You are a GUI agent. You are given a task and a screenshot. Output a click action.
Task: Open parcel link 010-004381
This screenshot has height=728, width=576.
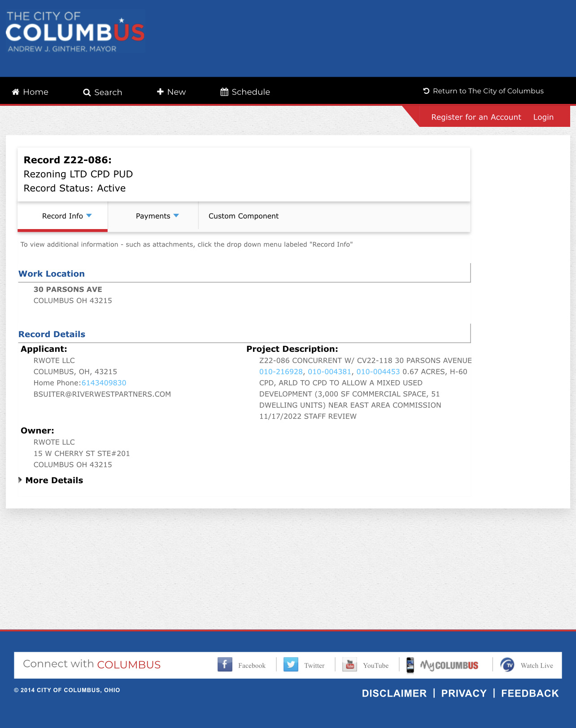[329, 372]
